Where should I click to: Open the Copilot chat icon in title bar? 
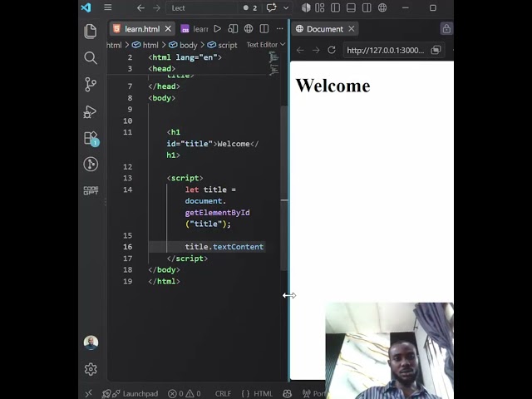click(x=272, y=7)
